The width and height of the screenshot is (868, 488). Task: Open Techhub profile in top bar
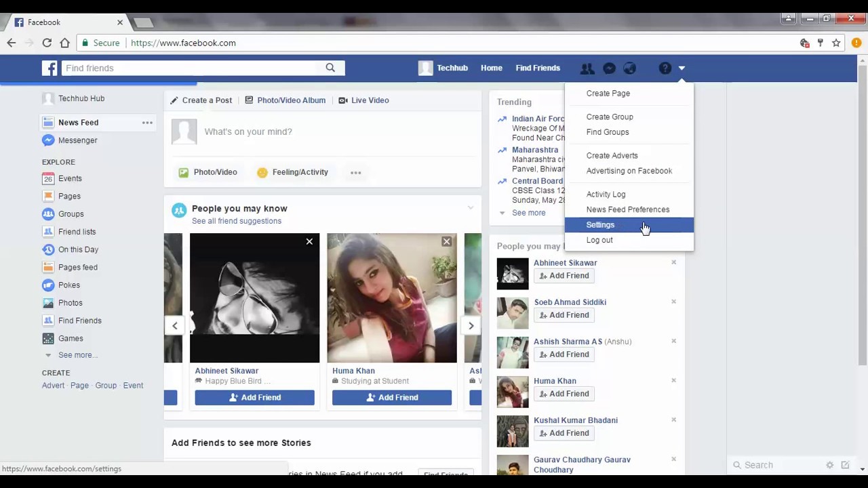click(x=443, y=68)
